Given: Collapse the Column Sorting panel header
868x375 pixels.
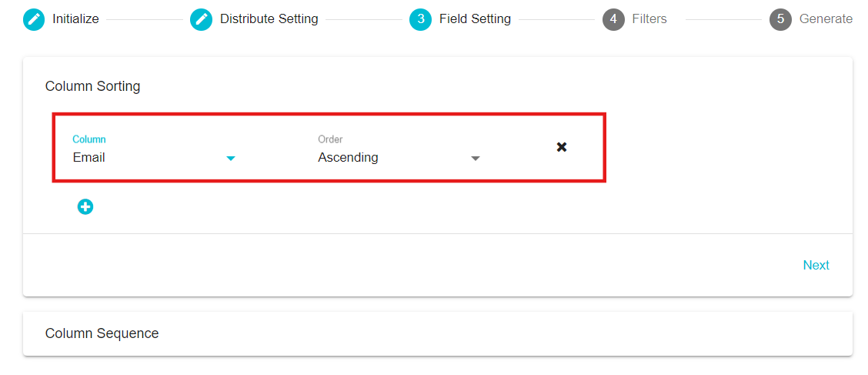Looking at the screenshot, I should (92, 86).
